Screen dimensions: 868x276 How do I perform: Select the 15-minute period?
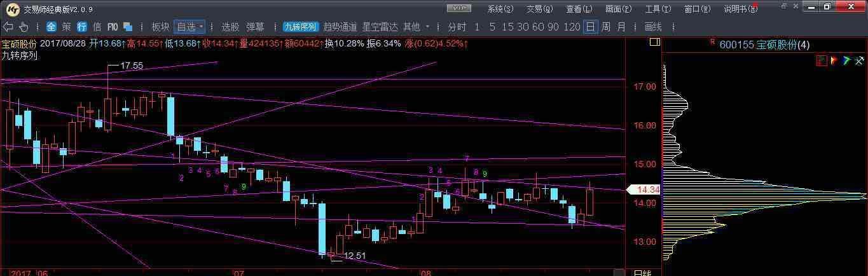pos(507,27)
